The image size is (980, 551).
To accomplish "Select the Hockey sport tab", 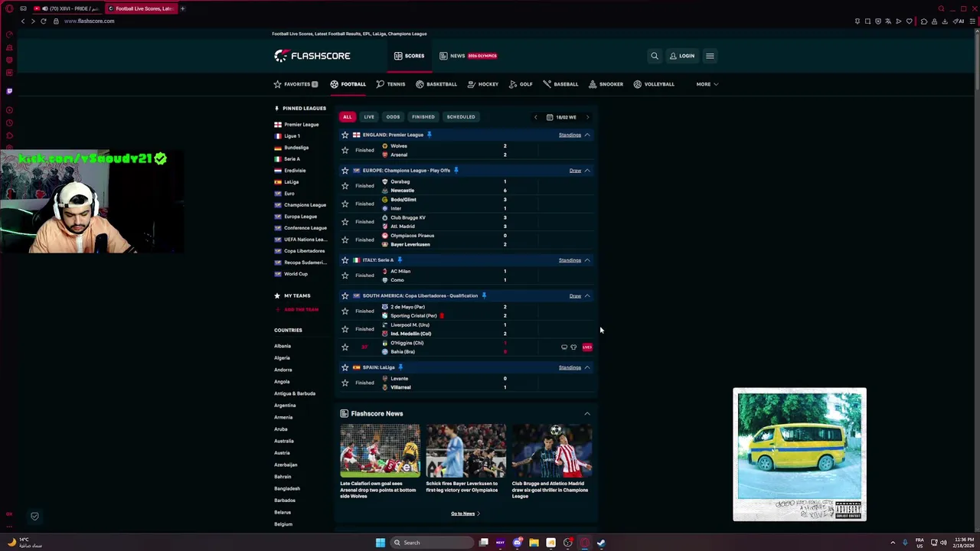I will [483, 84].
